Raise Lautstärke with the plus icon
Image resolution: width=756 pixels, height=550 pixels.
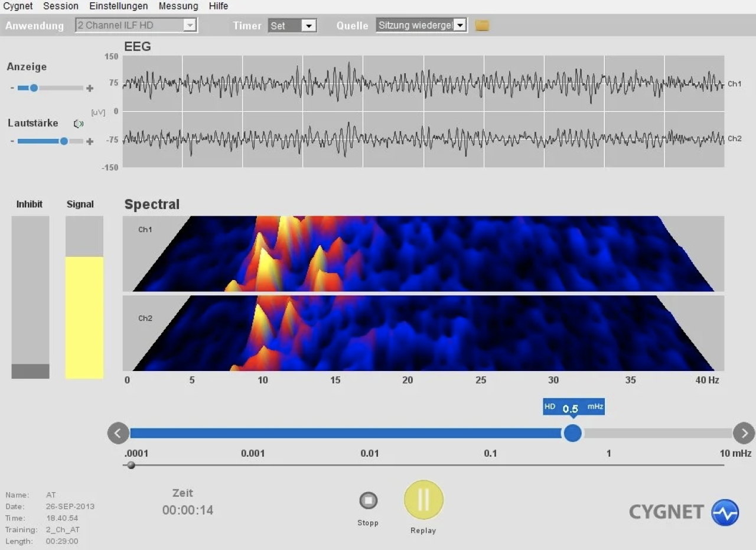point(90,142)
